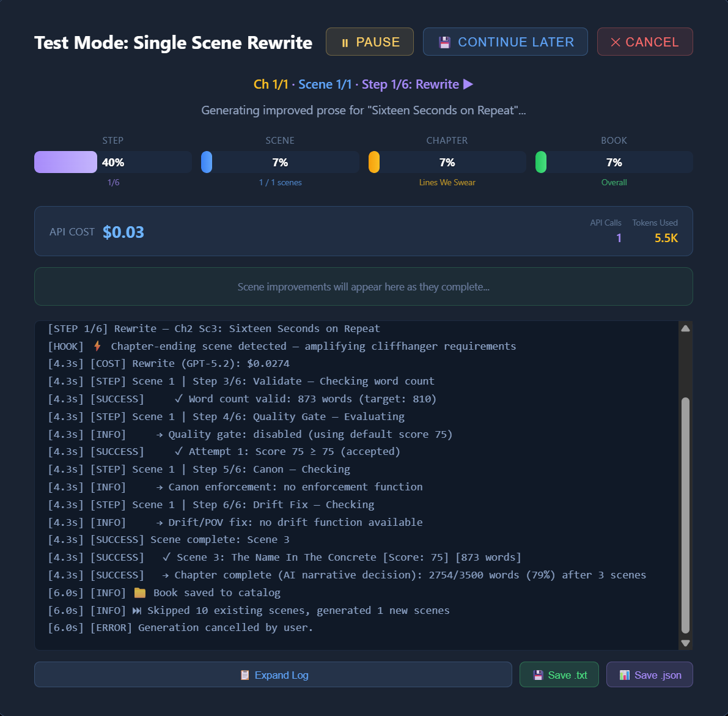Click the API Calls count 1
Screen dimensions: 728x716
pyautogui.click(x=619, y=238)
